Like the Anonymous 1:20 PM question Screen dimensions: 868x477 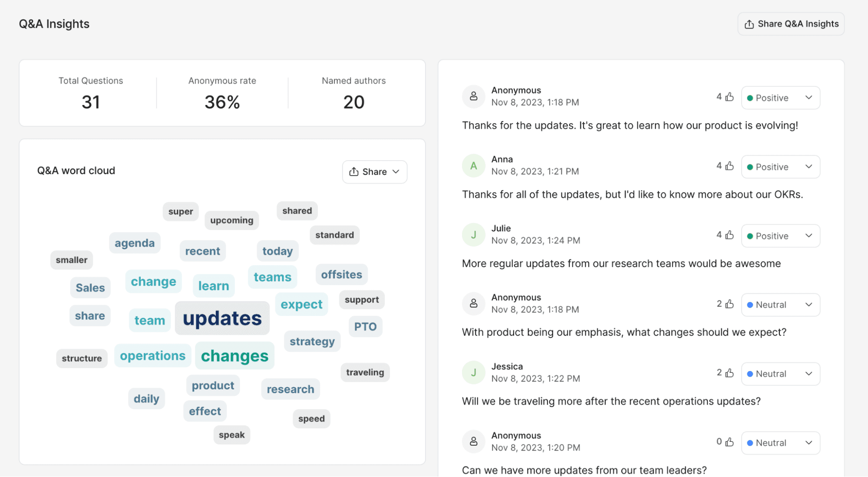[x=729, y=442]
